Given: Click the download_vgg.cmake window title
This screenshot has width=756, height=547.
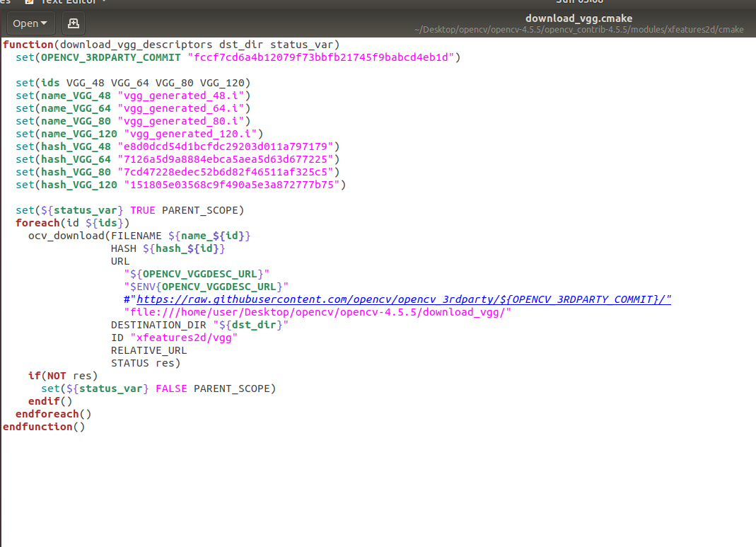Looking at the screenshot, I should (x=578, y=18).
